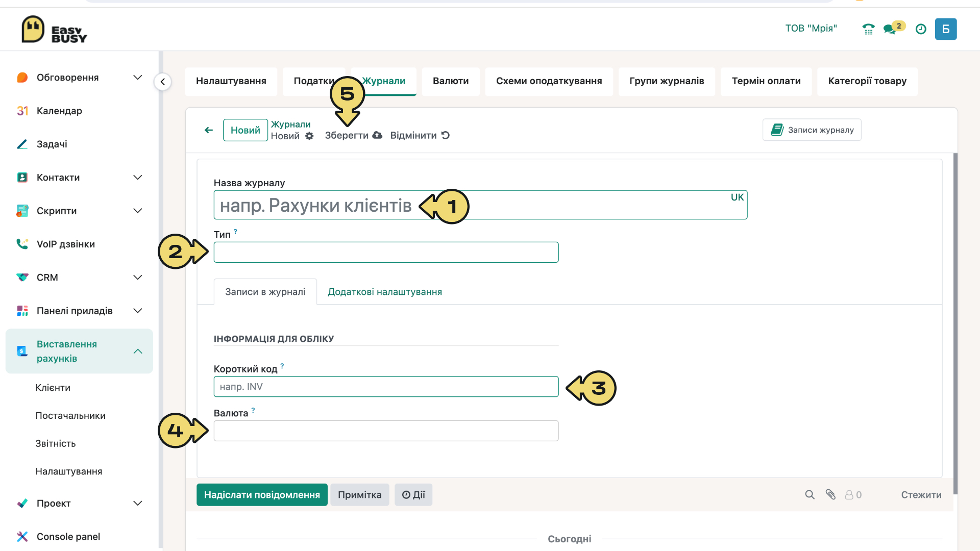980x551 pixels.
Task: Expand the CRM menu chevron
Action: (137, 278)
